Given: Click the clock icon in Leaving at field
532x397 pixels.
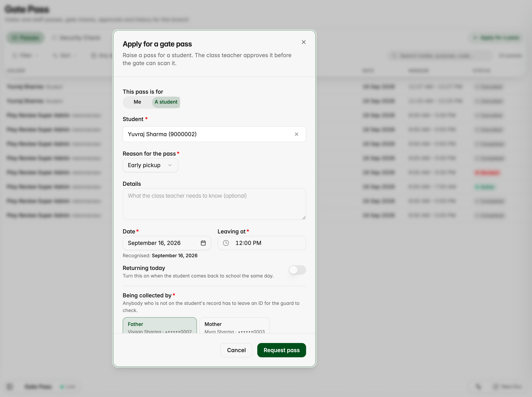Looking at the screenshot, I should pos(226,243).
